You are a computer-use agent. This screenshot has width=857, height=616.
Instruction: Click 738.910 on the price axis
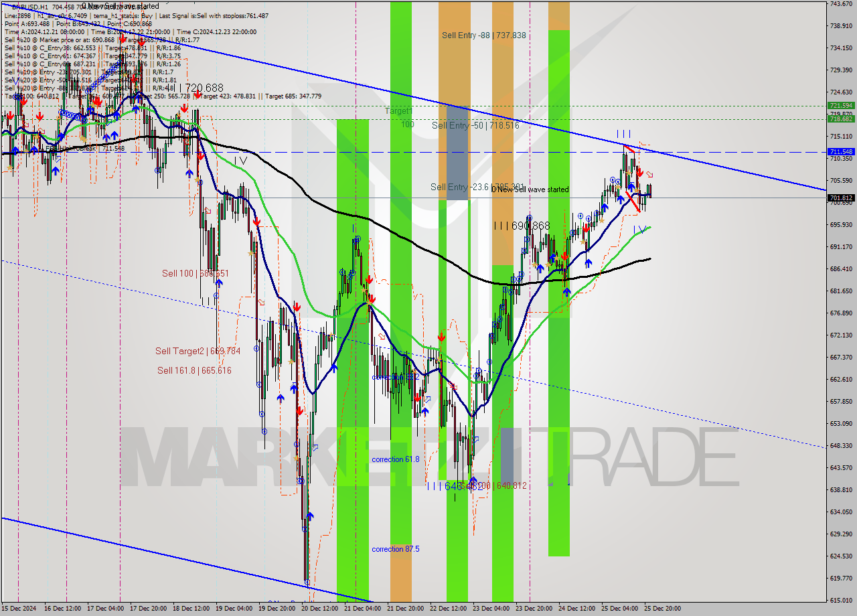tap(841, 26)
